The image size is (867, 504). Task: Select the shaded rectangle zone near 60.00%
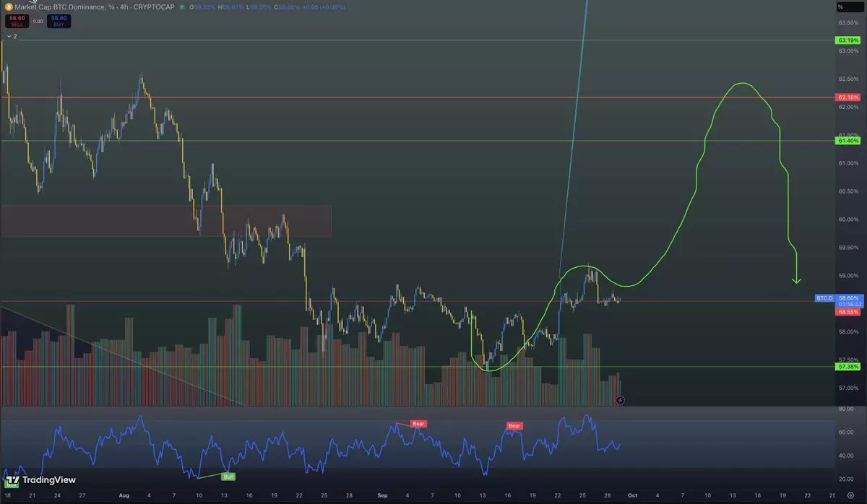[166, 220]
